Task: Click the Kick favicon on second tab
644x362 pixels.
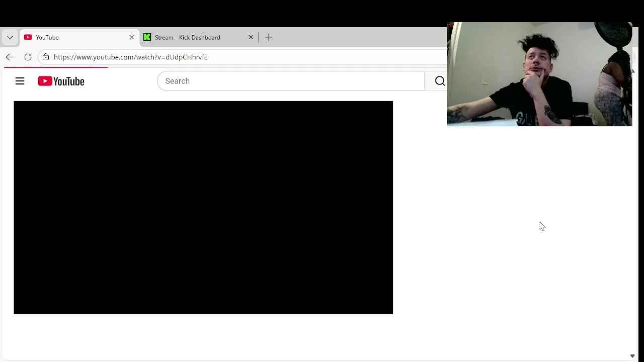Action: coord(147,37)
